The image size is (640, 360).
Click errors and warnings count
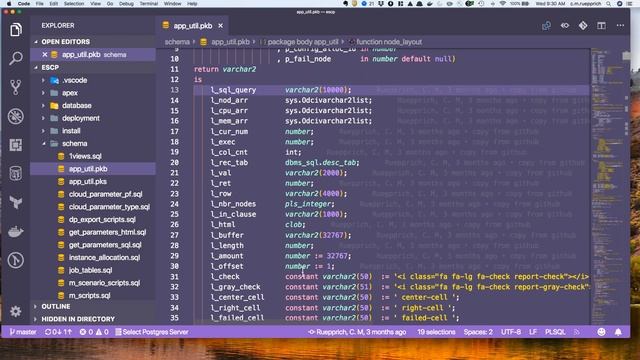[94, 332]
